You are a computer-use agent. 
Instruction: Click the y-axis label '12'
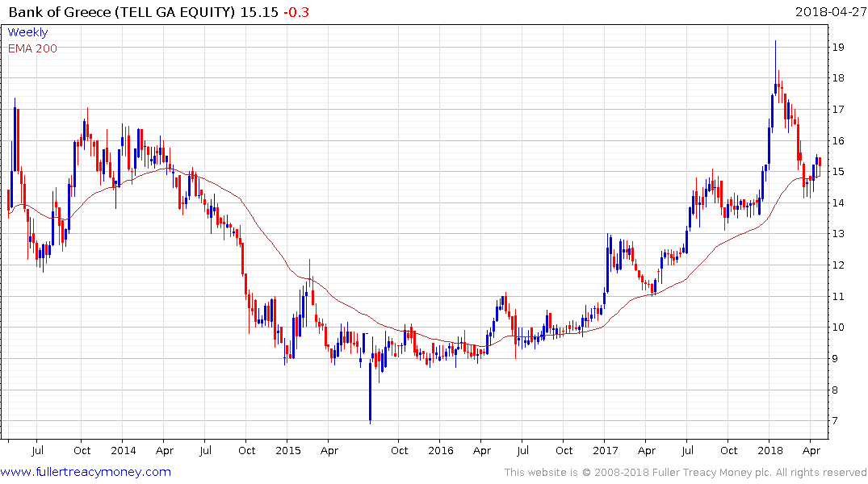click(x=838, y=265)
